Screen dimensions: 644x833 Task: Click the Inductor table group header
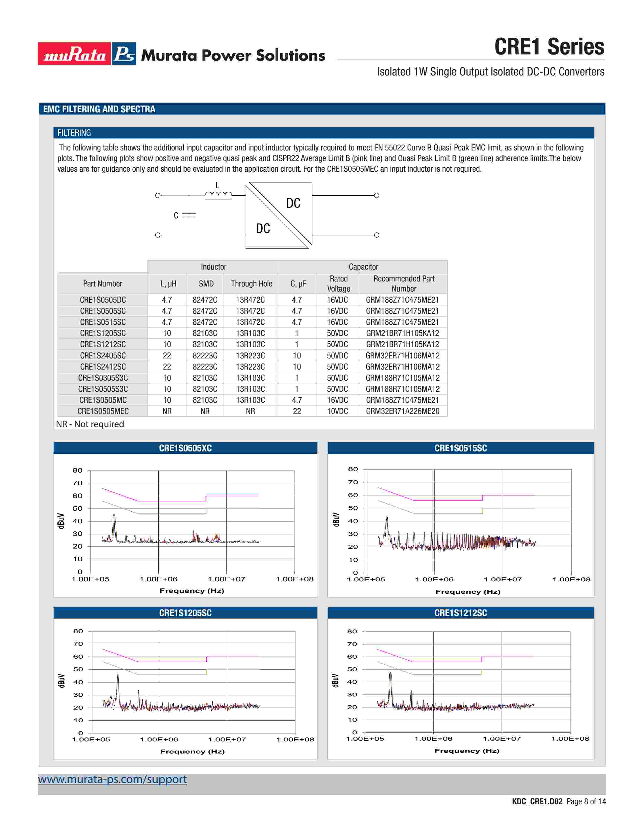(x=213, y=267)
